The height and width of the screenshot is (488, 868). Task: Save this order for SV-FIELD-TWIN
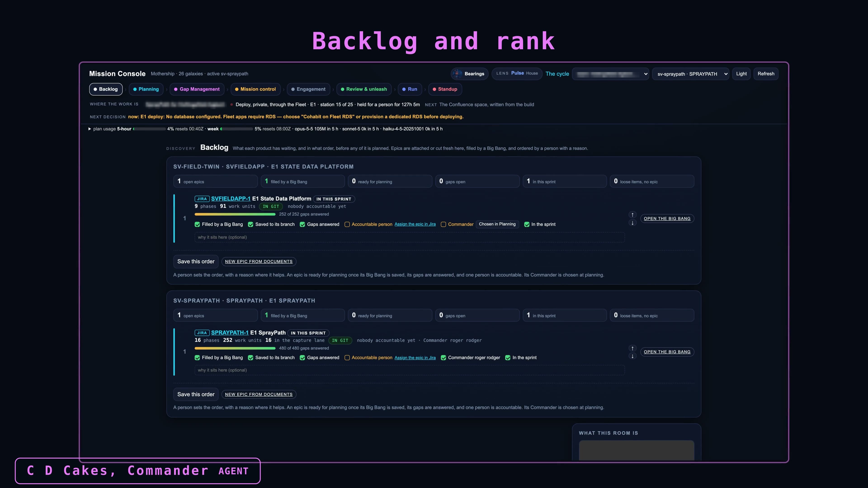[x=196, y=262]
